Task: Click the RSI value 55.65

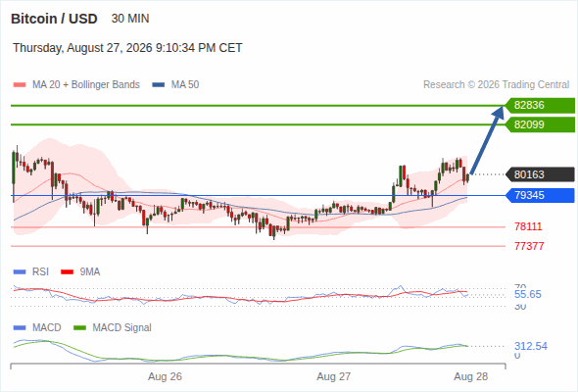Action: pos(528,294)
